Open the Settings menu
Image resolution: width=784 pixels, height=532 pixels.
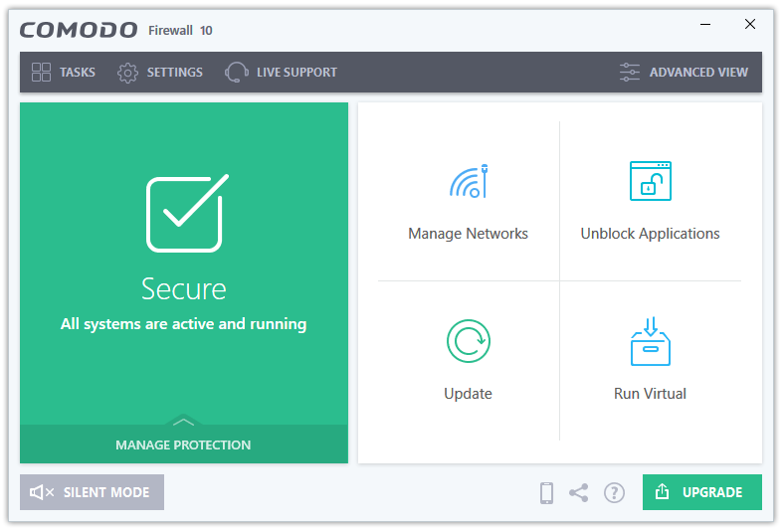[160, 72]
